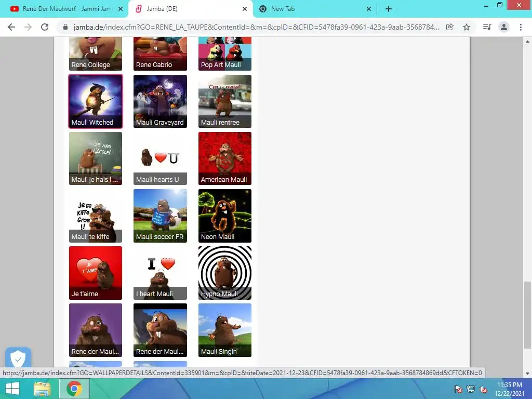Click the scrollbar down arrow
Viewport: 532px width, 399px height.
(x=527, y=373)
